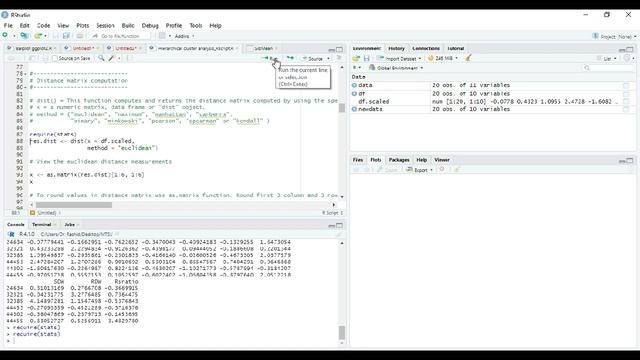Click the console vertical scrollbar thumb

(x=342, y=332)
